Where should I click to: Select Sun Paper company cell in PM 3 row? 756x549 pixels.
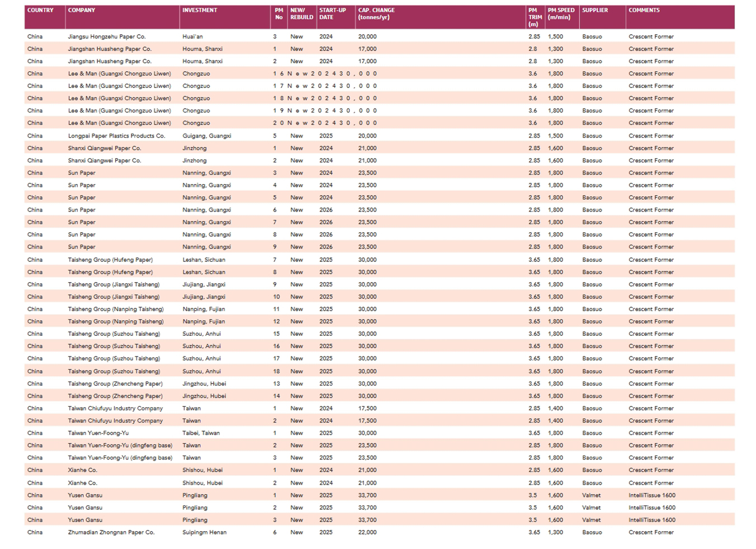click(x=82, y=172)
